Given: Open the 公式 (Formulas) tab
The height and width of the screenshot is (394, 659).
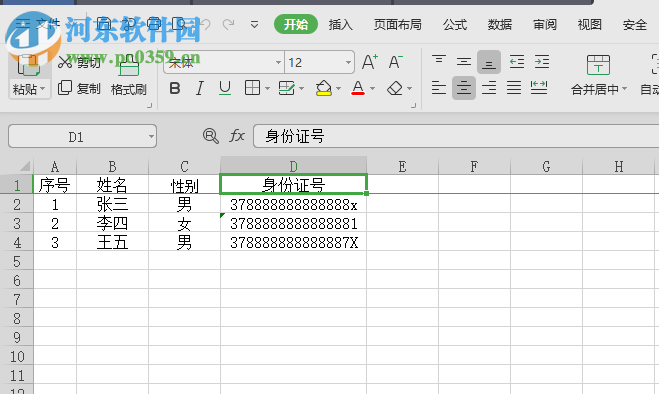Looking at the screenshot, I should pos(455,24).
